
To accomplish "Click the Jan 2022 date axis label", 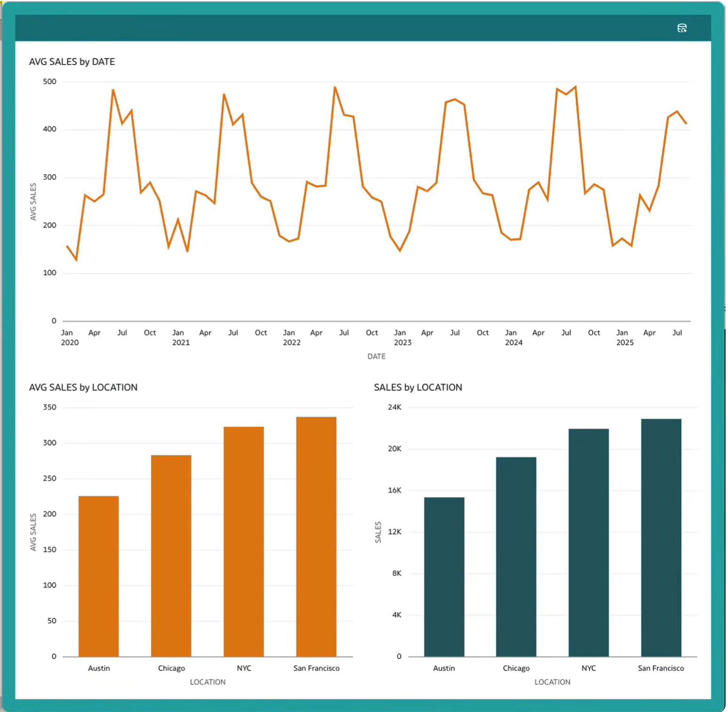I will pyautogui.click(x=292, y=337).
